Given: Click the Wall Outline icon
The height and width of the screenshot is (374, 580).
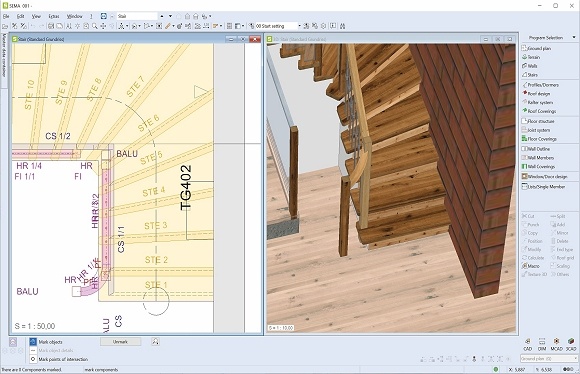Looking at the screenshot, I should (525, 149).
